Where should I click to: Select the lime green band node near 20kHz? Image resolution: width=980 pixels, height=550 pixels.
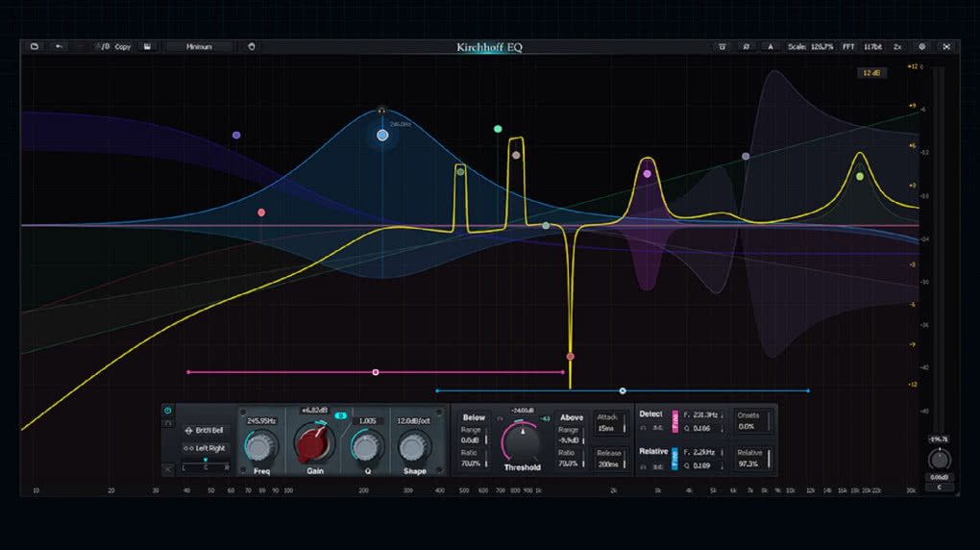pyautogui.click(x=860, y=177)
